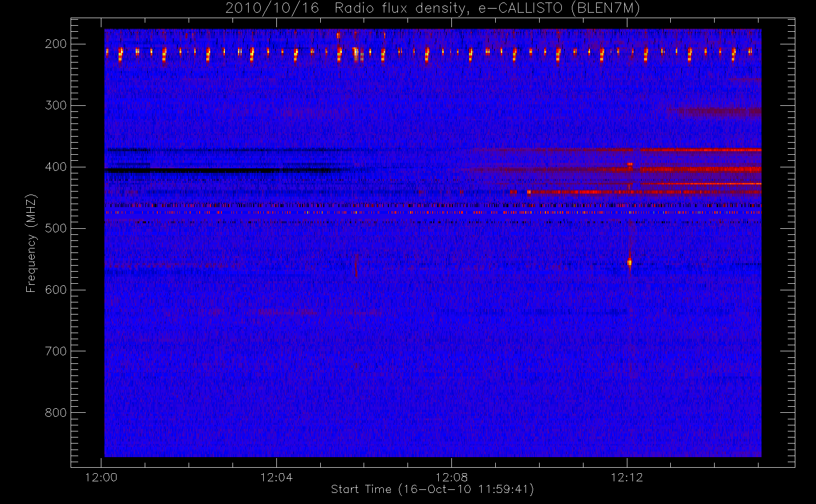The width and height of the screenshot is (816, 504).
Task: Click the bright burst near 560 MHz at 12:12
Action: pos(629,262)
